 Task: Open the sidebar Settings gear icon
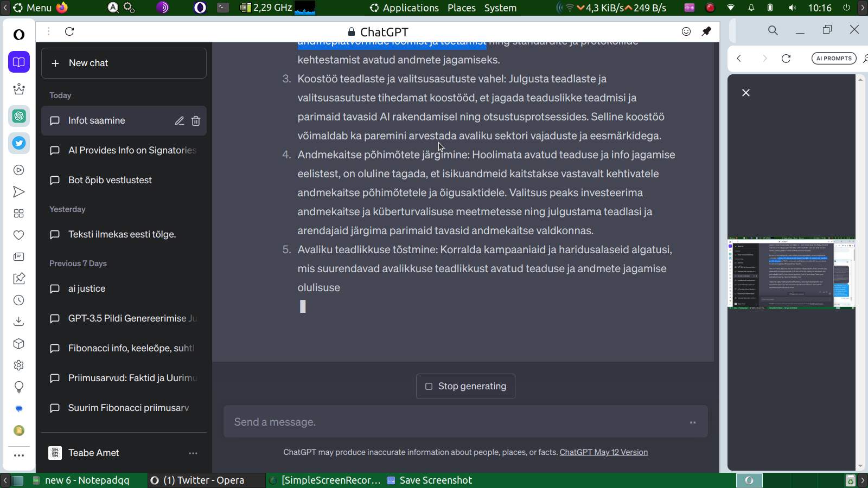tap(19, 365)
